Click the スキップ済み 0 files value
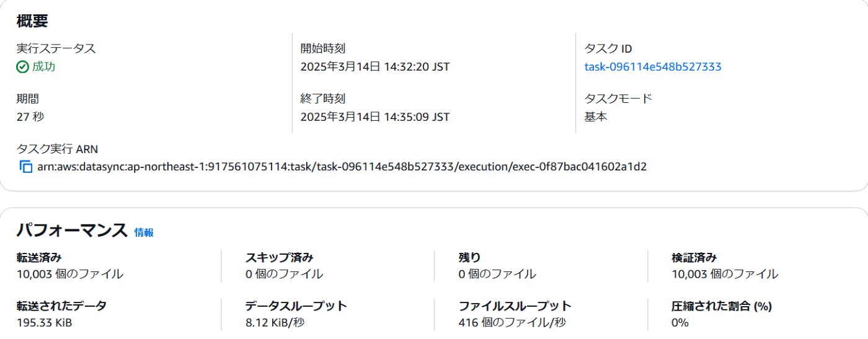Viewport: 868px width, 339px height. (x=284, y=274)
